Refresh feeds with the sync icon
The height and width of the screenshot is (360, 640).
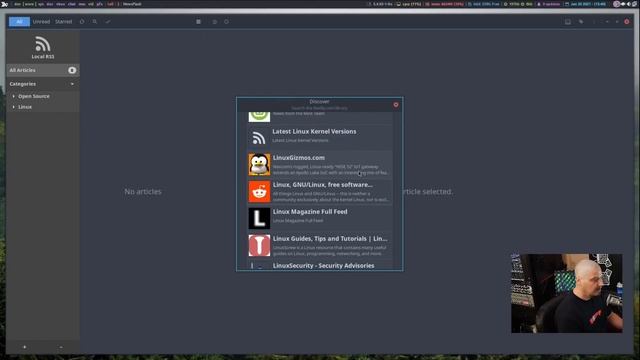coord(82,22)
